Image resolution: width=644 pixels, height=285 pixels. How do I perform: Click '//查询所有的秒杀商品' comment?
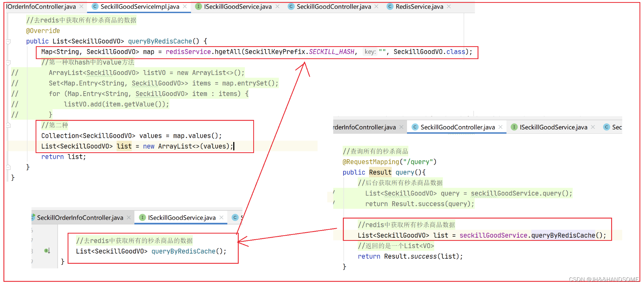tap(375, 151)
